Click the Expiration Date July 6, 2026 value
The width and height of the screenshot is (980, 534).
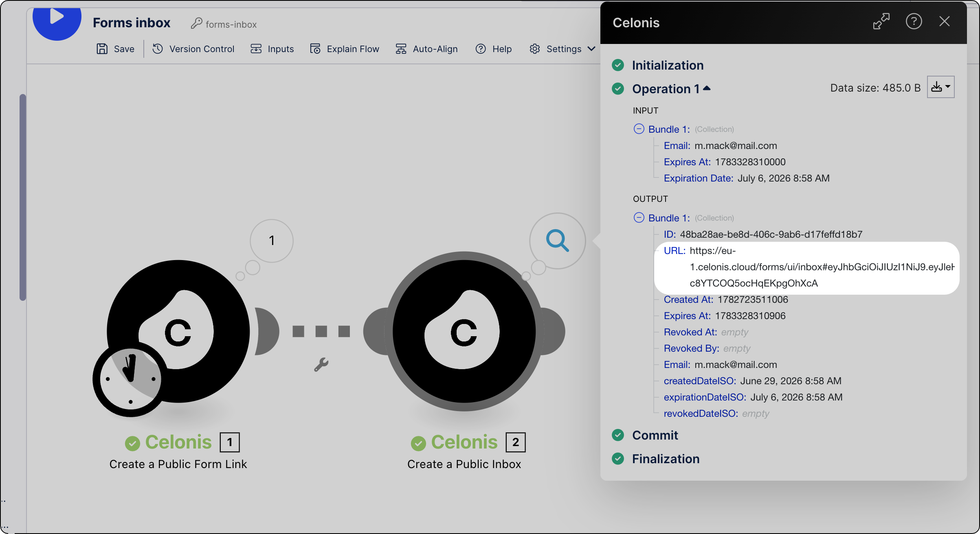(783, 178)
